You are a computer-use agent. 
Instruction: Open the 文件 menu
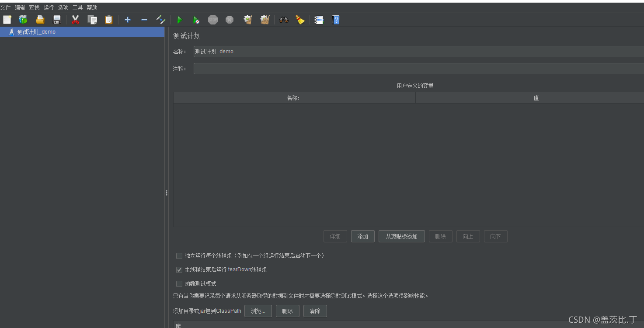(x=5, y=7)
